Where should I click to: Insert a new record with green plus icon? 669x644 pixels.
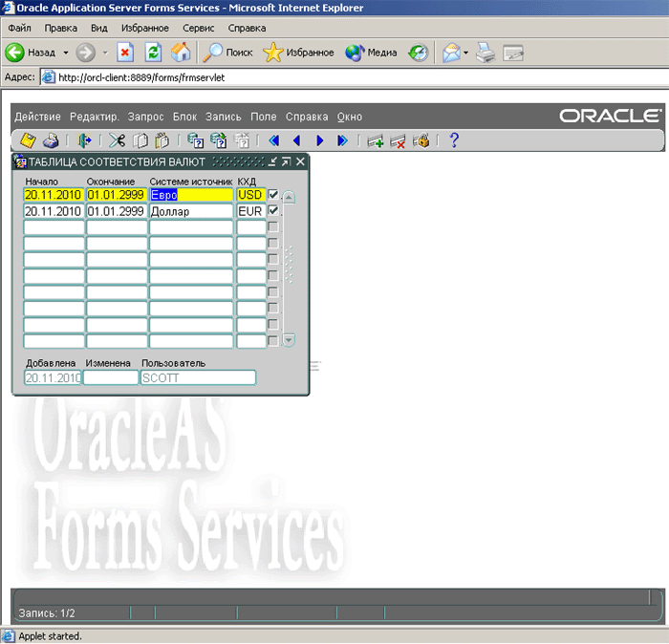[x=375, y=140]
